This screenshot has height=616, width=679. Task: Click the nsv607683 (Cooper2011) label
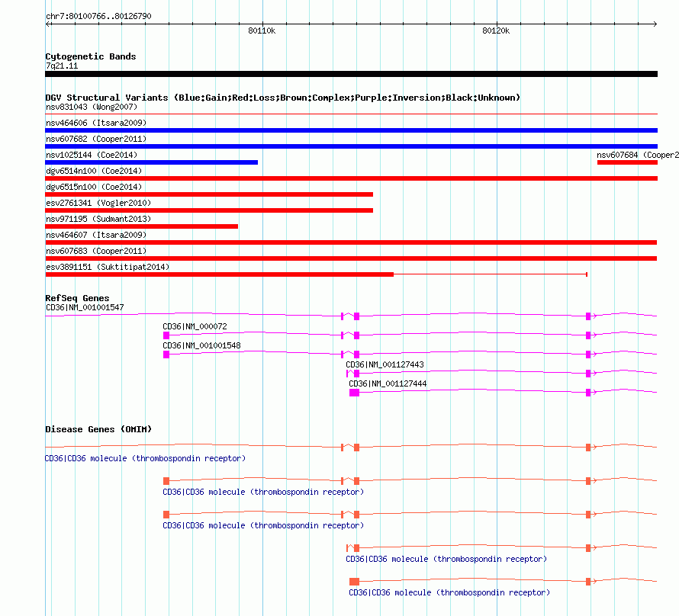coord(96,251)
